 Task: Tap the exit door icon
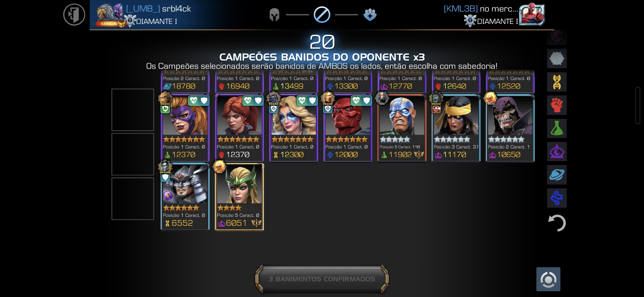click(x=74, y=15)
